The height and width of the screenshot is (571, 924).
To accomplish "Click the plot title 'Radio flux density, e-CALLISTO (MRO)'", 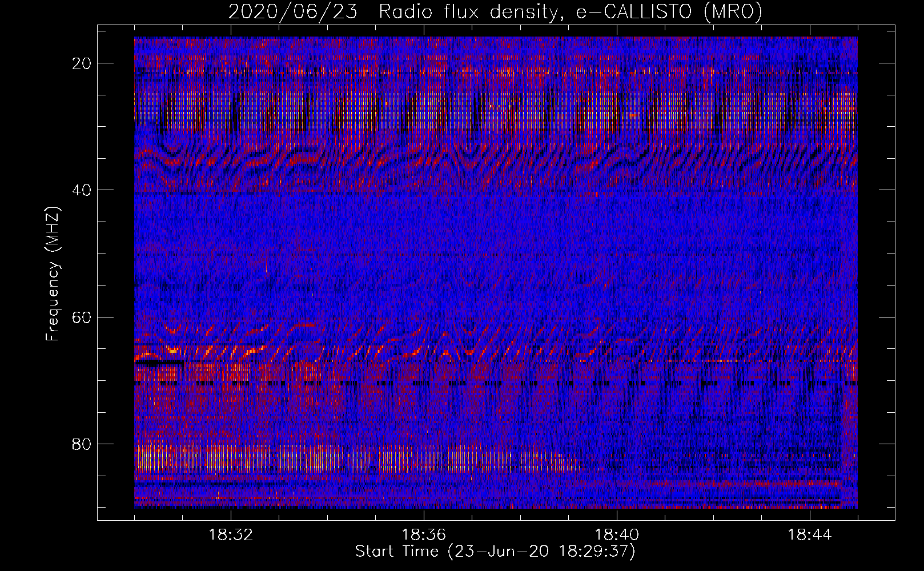I will 570,12.
